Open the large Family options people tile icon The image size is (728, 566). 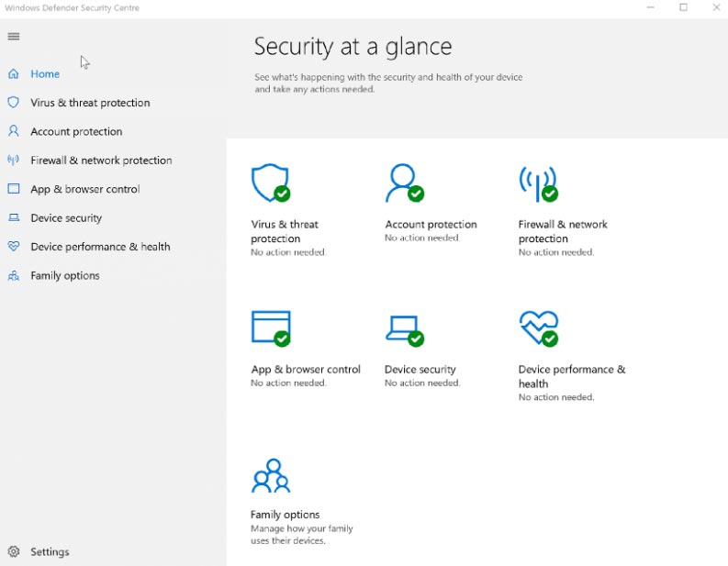[x=271, y=475]
